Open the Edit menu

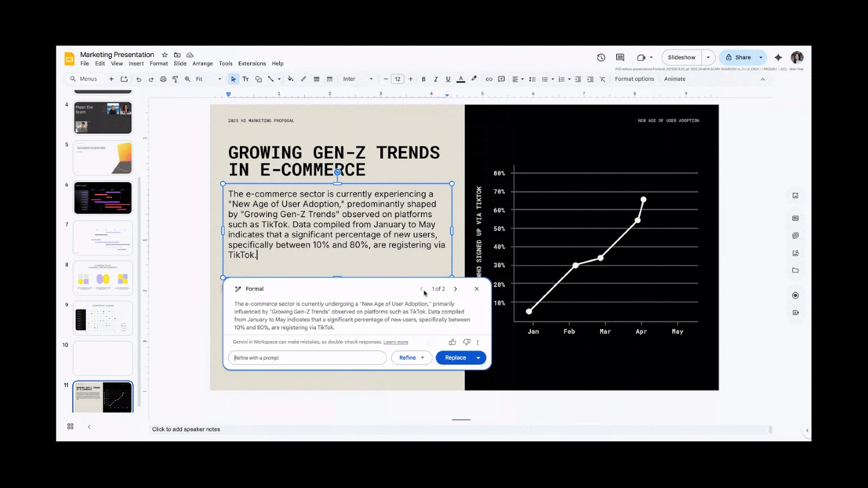[x=100, y=63]
